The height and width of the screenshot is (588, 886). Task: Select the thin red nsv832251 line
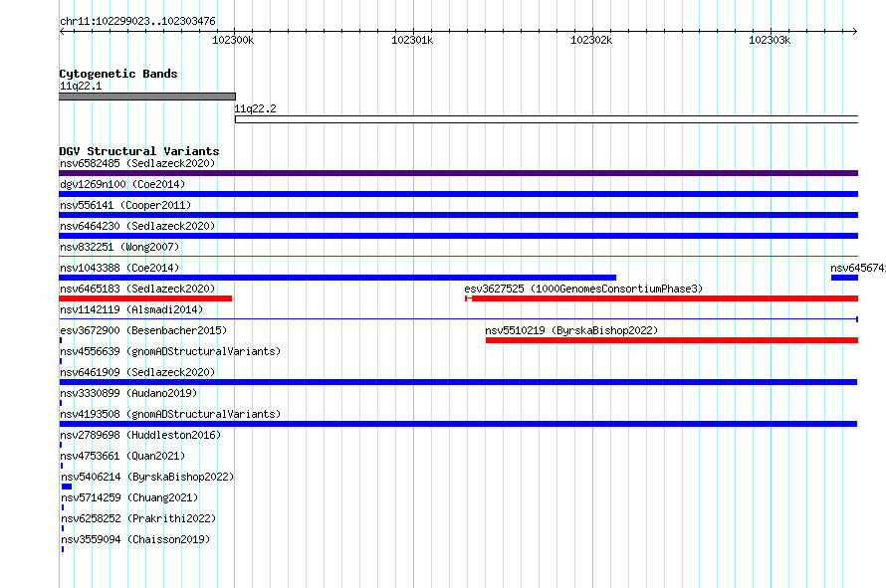[458, 257]
